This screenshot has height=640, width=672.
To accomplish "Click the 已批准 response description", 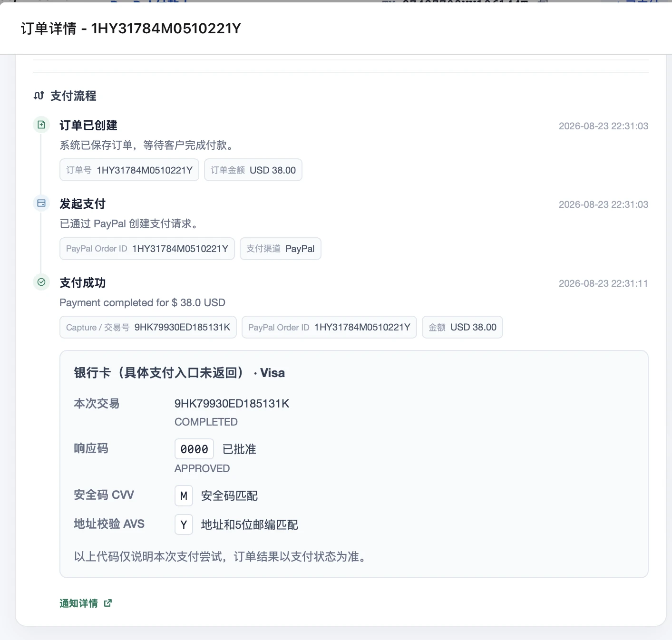I will (239, 449).
